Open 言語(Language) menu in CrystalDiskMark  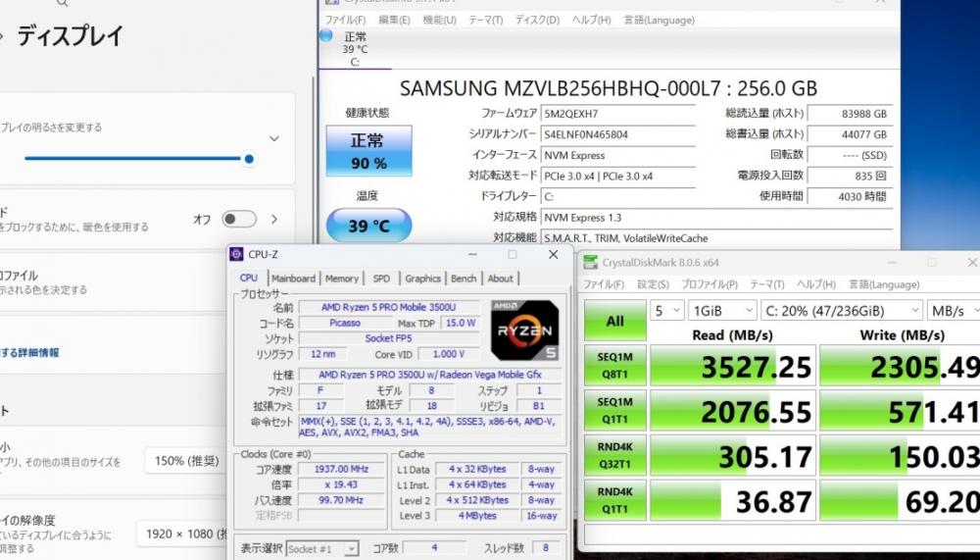[884, 284]
